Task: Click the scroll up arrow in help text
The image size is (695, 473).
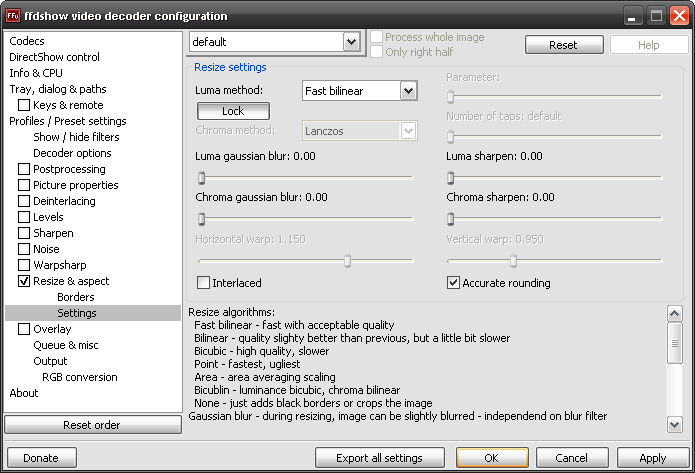Action: [x=675, y=314]
